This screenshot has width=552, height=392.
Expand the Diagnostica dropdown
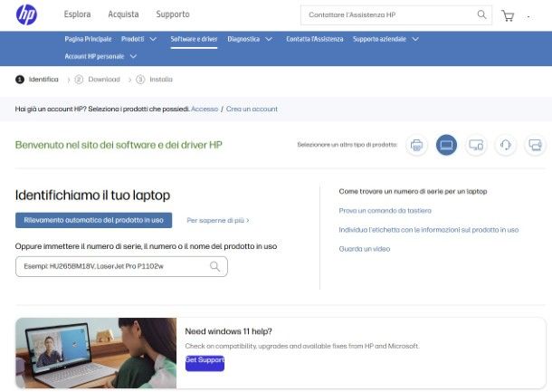[x=250, y=39]
